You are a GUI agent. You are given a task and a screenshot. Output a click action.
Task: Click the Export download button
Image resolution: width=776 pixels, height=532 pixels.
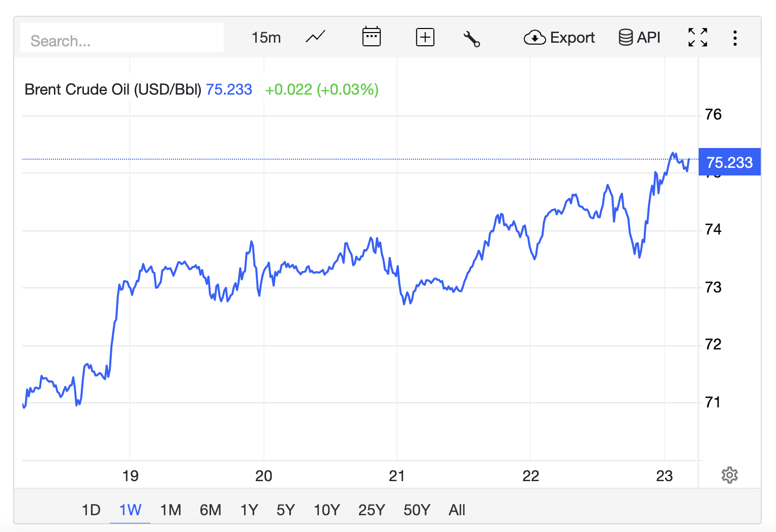(559, 38)
